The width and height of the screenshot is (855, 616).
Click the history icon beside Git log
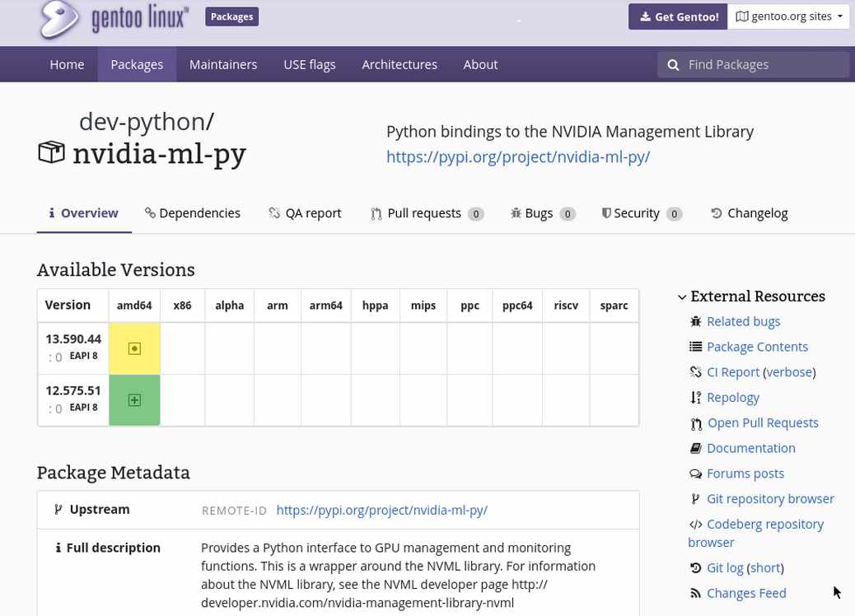point(695,567)
